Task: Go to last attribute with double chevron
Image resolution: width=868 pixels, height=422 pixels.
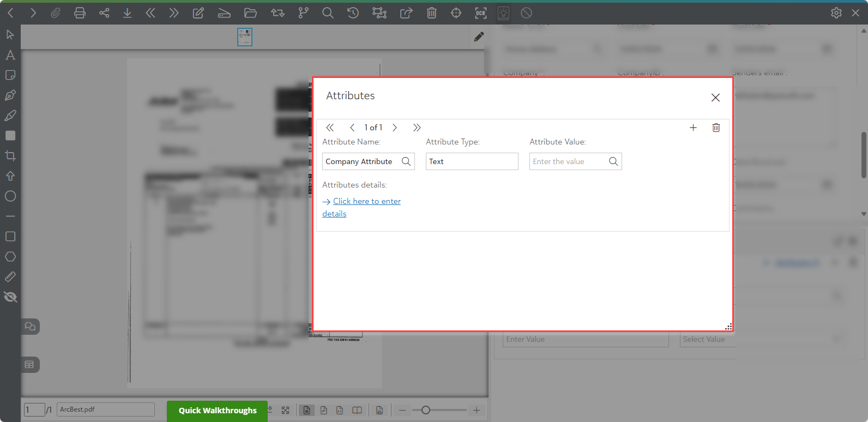Action: [417, 128]
